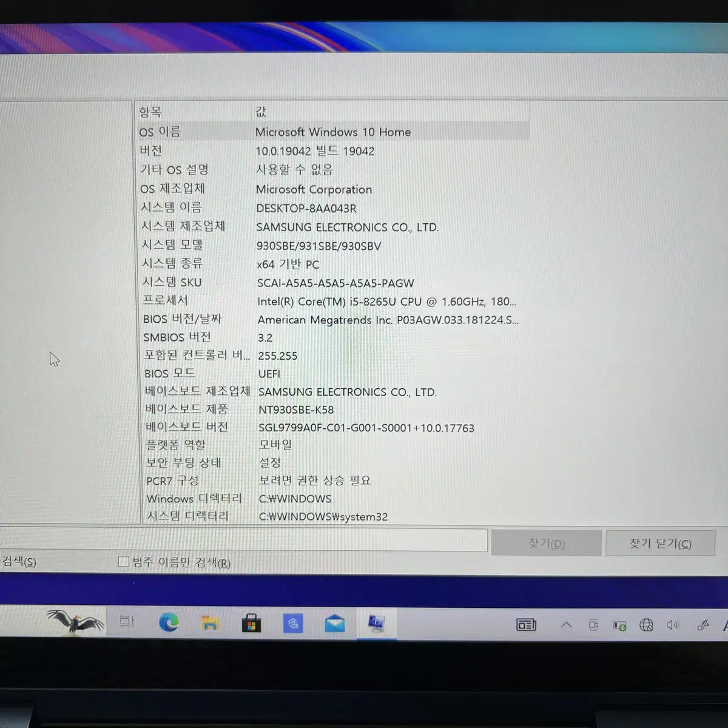Click the value 930SBE/931SBE/930SBV
This screenshot has width=728, height=728.
tap(318, 246)
